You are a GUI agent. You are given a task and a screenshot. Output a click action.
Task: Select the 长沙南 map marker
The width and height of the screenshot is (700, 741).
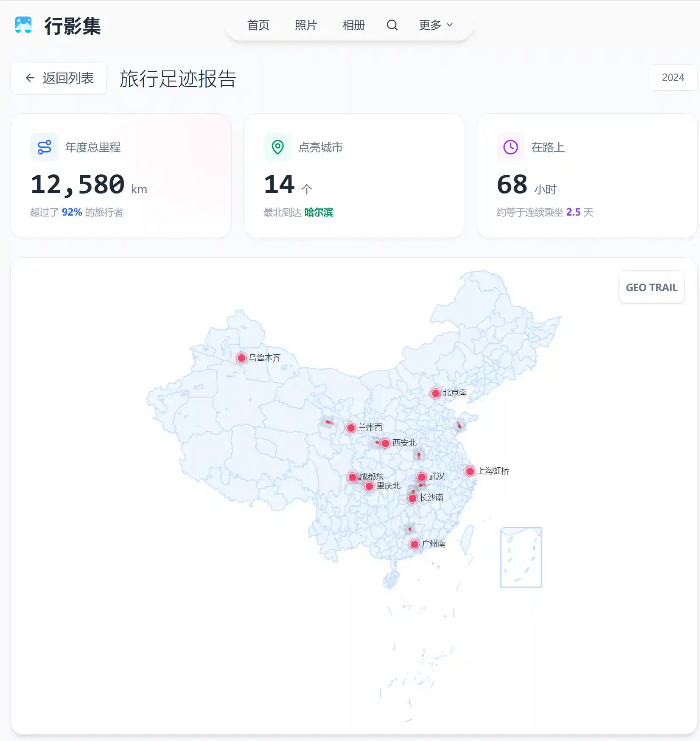click(412, 498)
